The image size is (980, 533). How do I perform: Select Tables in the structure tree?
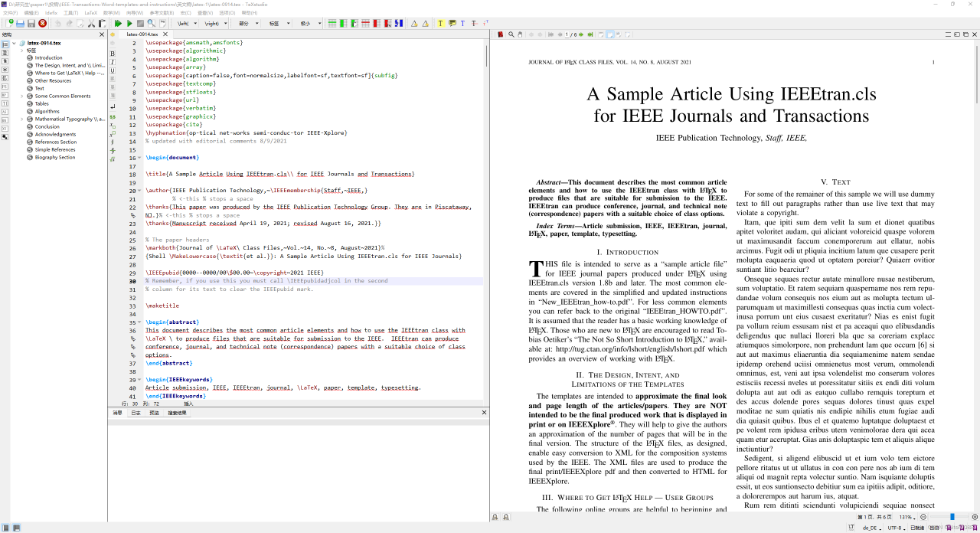(41, 104)
